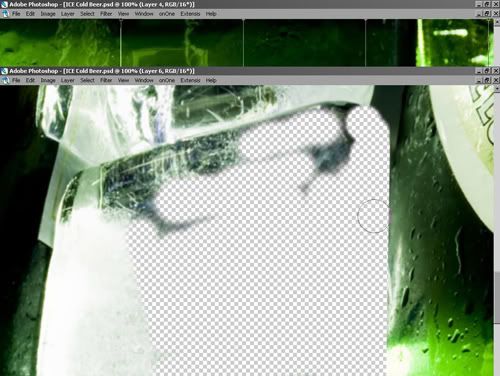Open the Select menu in the Layer 4 window
500x376 pixels.
pos(87,14)
